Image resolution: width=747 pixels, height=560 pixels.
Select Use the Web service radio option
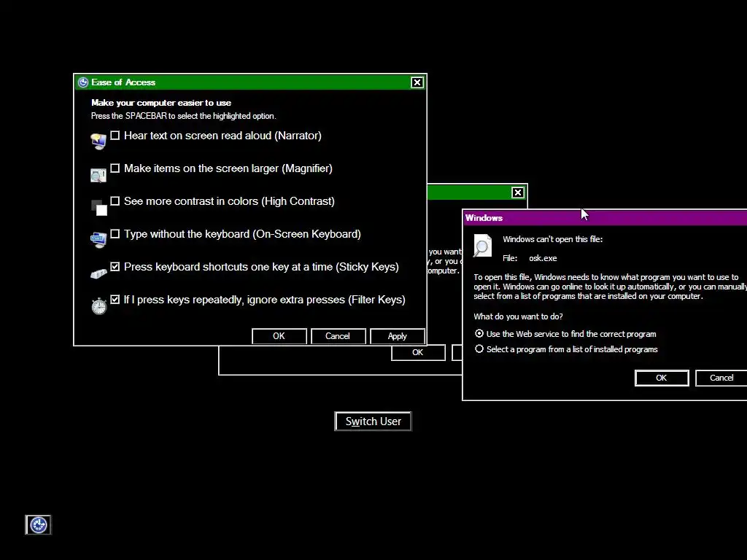(479, 334)
